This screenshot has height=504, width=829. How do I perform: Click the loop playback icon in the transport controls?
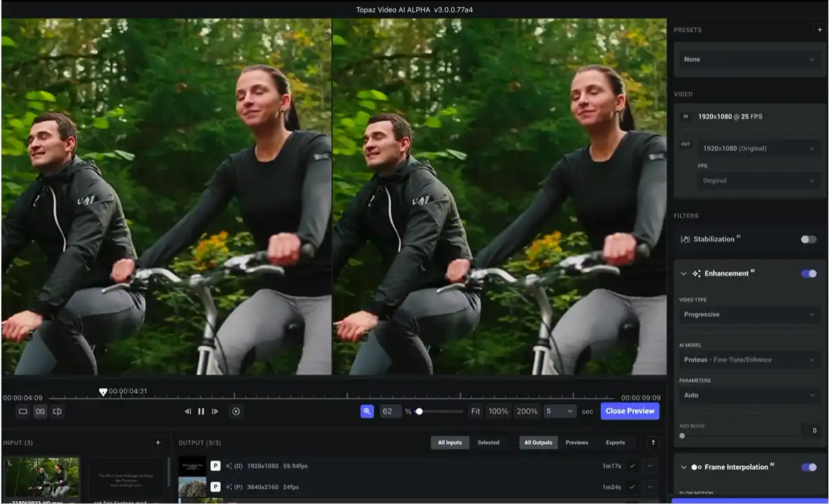[235, 411]
